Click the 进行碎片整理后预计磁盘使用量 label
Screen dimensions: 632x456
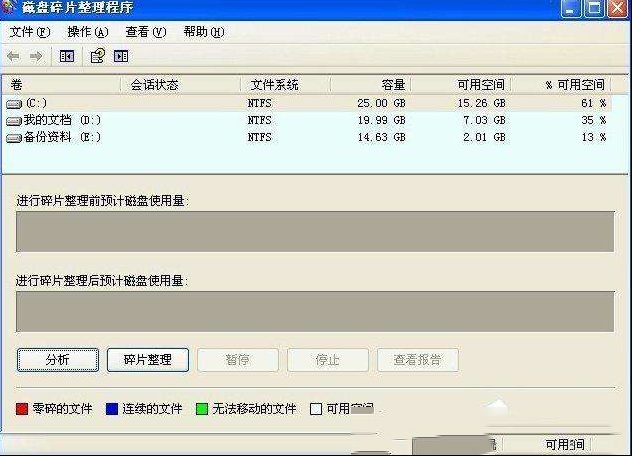[x=102, y=281]
